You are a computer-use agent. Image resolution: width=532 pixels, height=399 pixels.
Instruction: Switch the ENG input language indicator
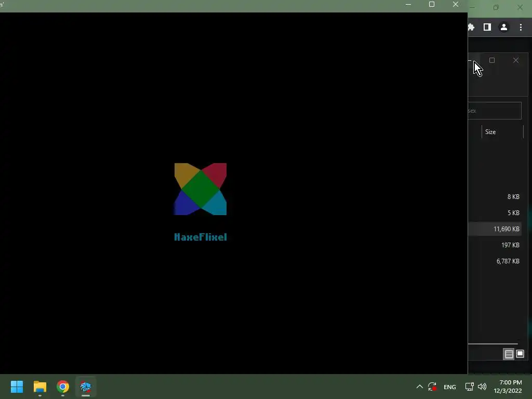pos(450,387)
